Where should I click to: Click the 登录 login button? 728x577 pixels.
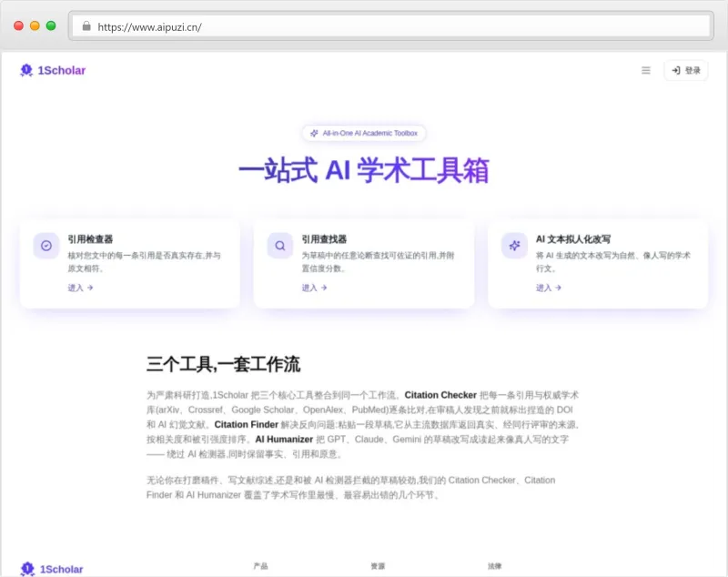point(686,71)
